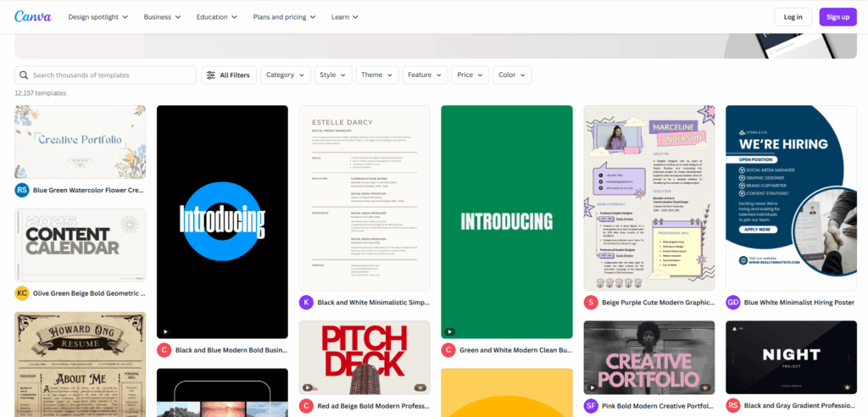Open the Olive Green Beige Bold Geometric link
The height and width of the screenshot is (417, 868).
tap(89, 293)
